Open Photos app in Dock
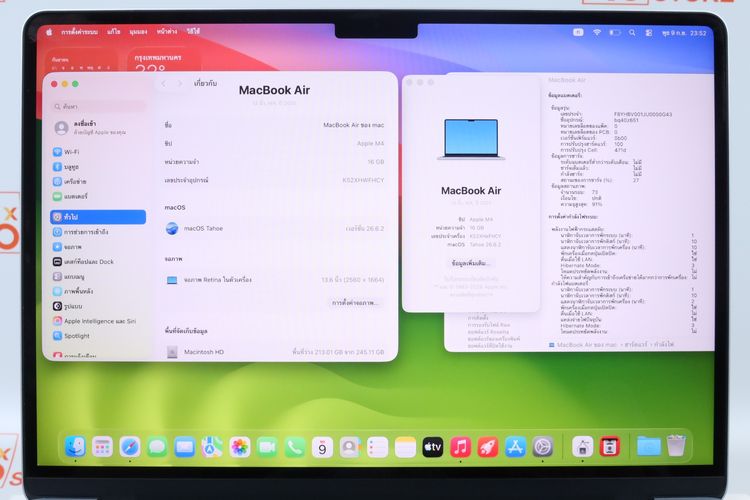 240,447
